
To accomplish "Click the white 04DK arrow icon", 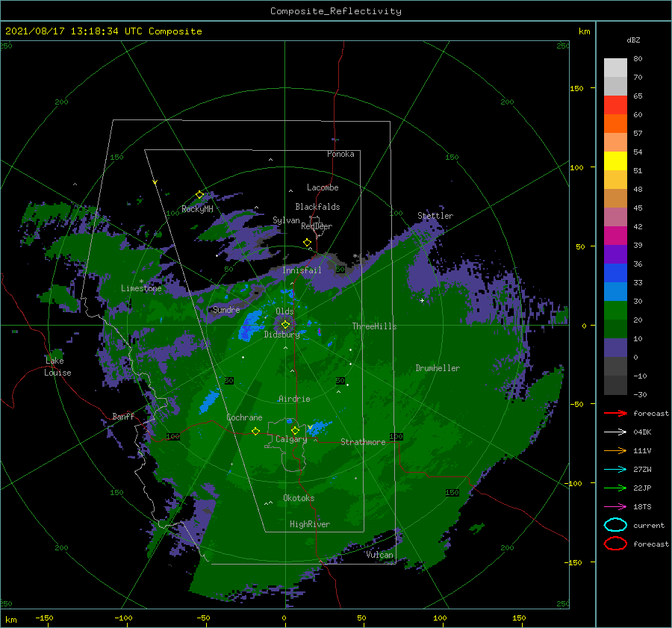I will 615,432.
